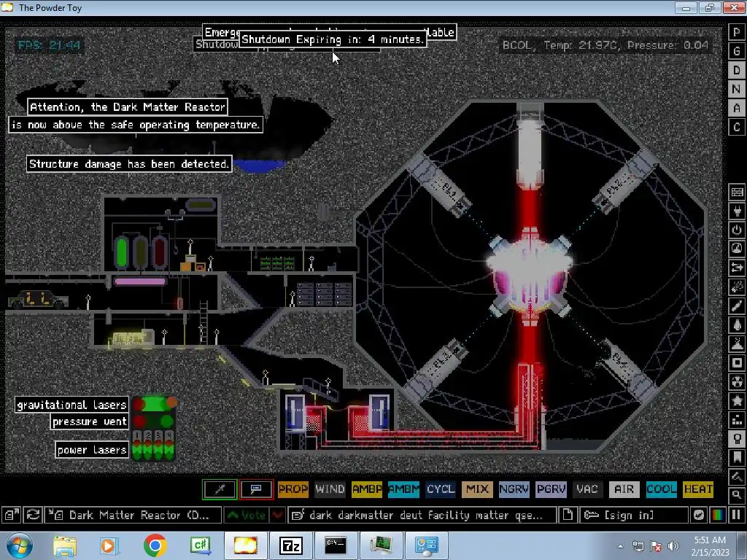Viewport: 747px width, 560px height.
Task: Select the WIND tool
Action: [x=330, y=489]
